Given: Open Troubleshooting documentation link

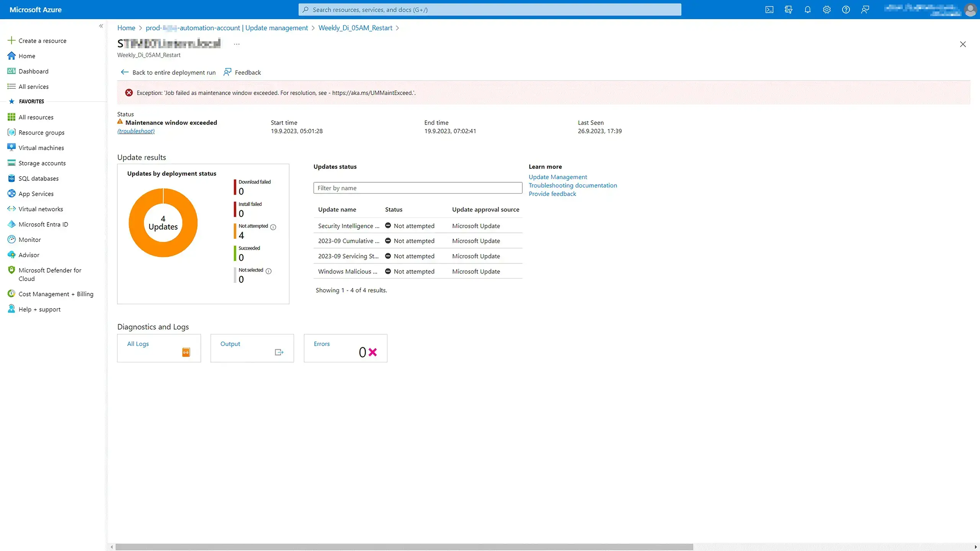Looking at the screenshot, I should [573, 185].
